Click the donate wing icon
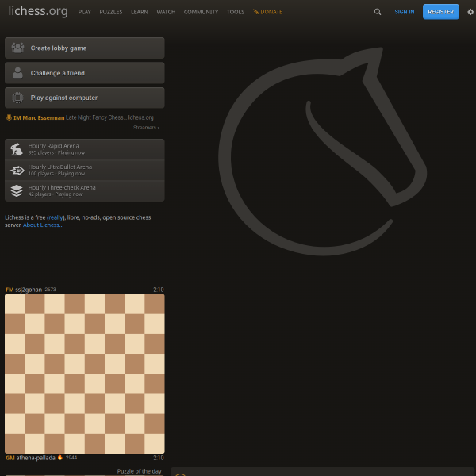476x476 pixels. click(256, 12)
